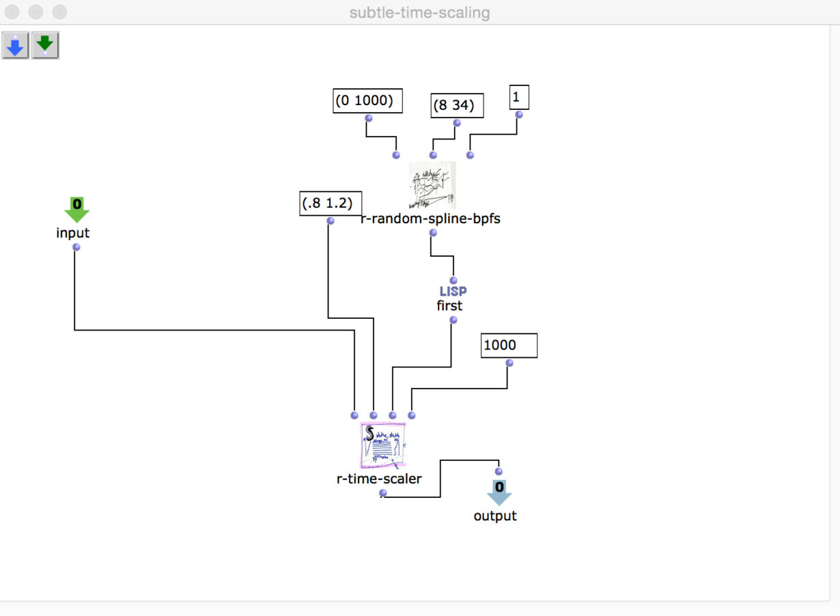Click the inlet above the LISP first box
The width and height of the screenshot is (840, 616).
(453, 280)
